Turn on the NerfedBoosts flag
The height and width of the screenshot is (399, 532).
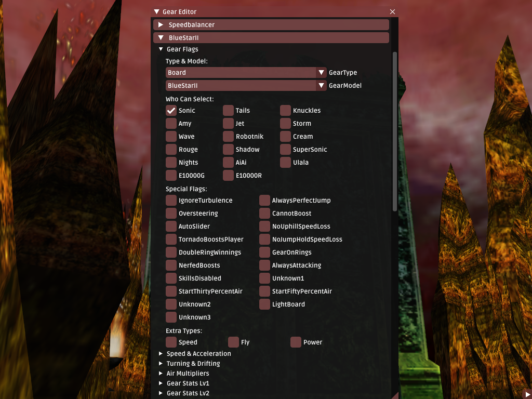tap(171, 265)
